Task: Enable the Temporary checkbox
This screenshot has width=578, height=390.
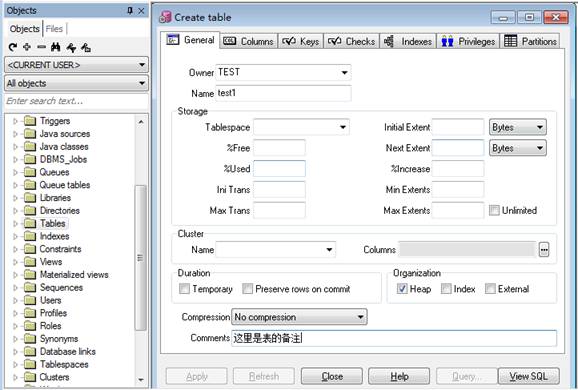Action: tap(184, 289)
